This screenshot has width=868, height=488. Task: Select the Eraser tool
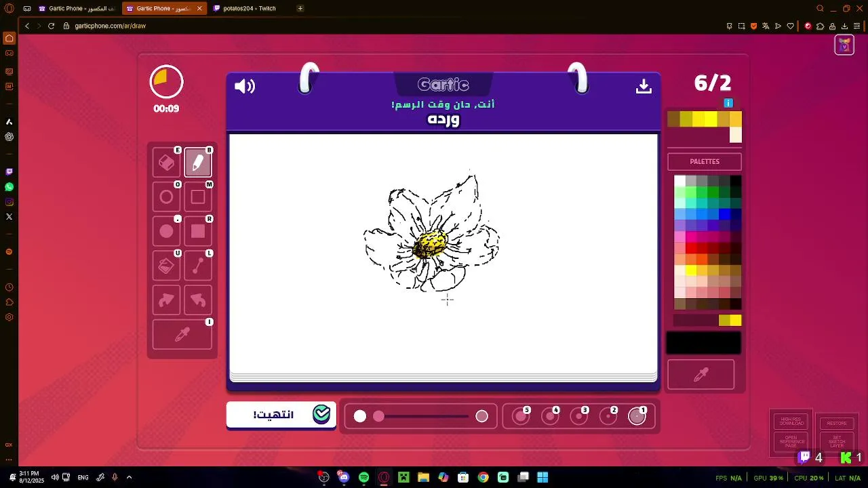click(x=166, y=163)
